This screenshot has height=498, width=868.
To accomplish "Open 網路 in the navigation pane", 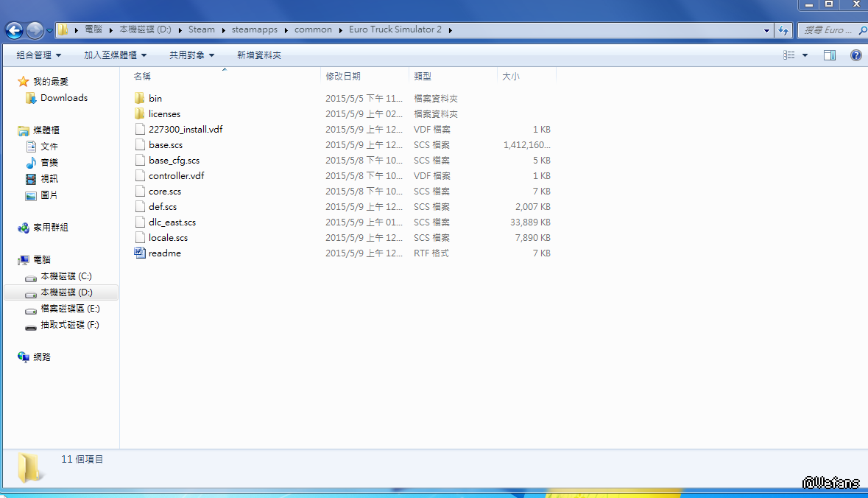I will tap(41, 357).
